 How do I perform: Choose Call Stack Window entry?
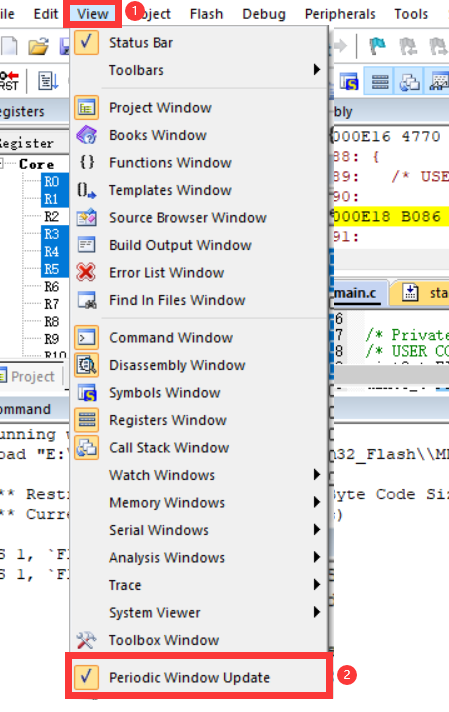click(x=199, y=448)
